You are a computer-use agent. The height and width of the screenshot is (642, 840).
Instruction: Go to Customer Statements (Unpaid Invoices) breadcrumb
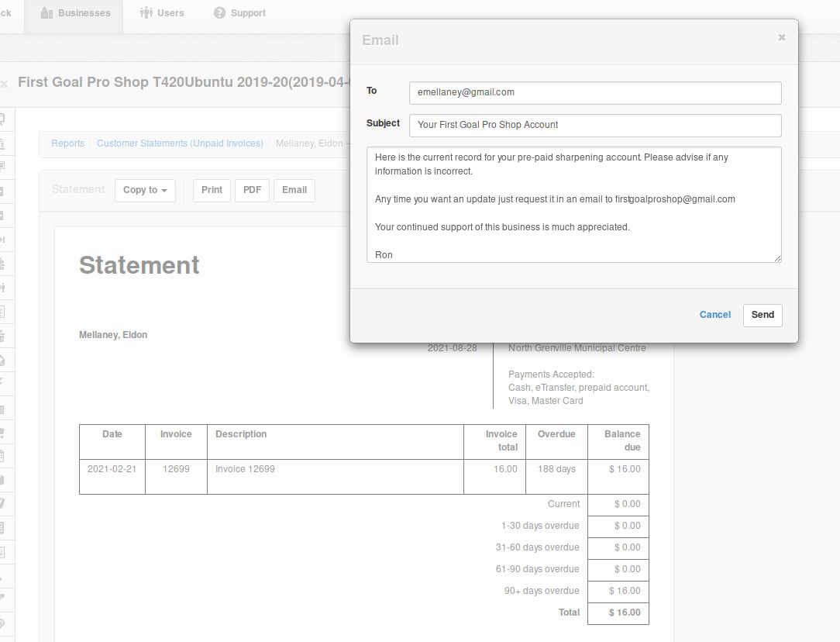[x=180, y=143]
